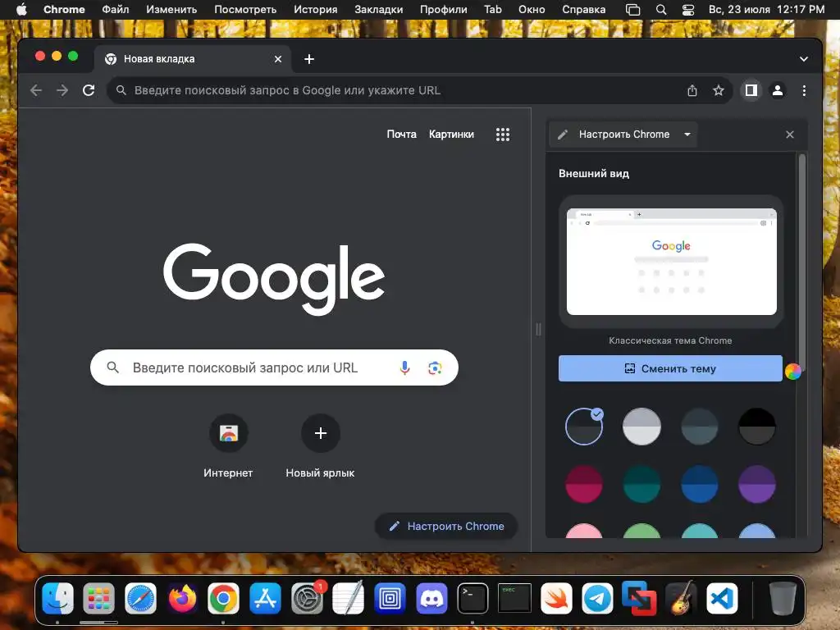Pick the blue color swatch
840x630 pixels.
699,484
